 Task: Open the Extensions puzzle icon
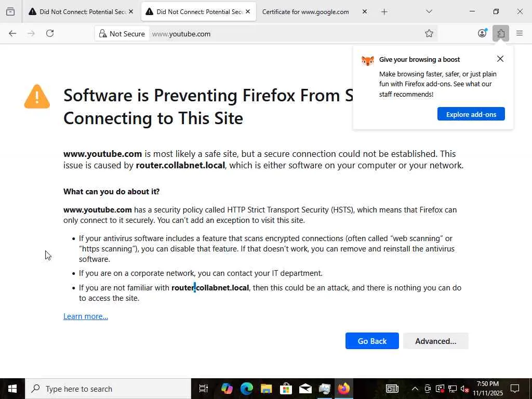coord(501,34)
